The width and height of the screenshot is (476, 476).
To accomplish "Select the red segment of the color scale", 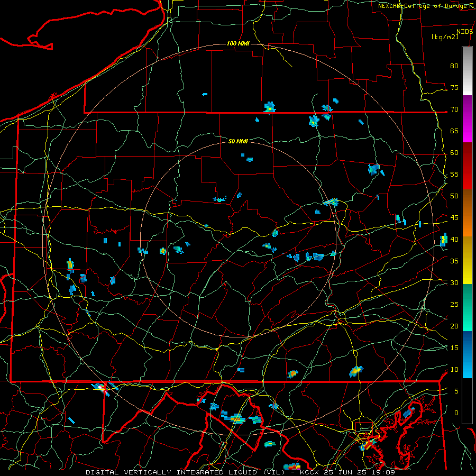I will point(467,166).
